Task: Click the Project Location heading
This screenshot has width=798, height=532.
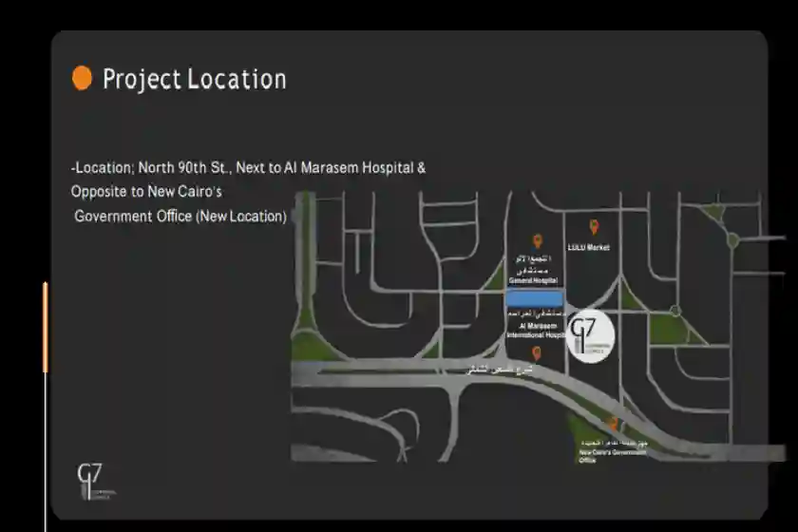Action: (194, 79)
